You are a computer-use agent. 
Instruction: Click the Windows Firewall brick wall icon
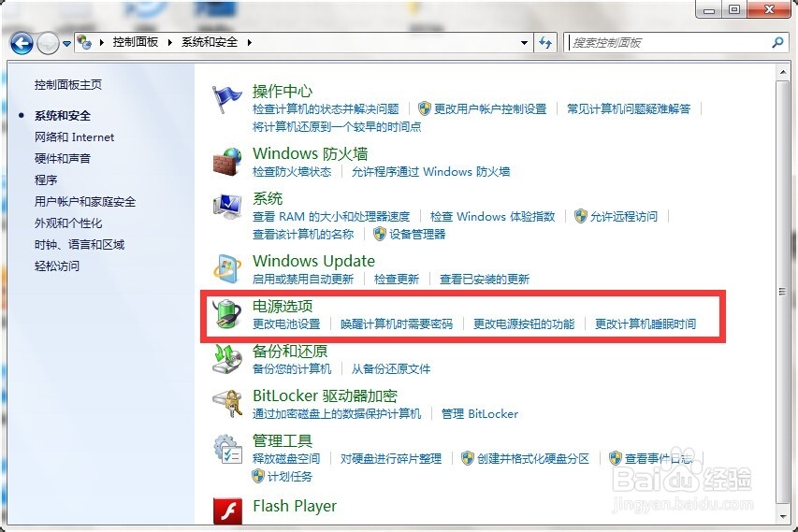pyautogui.click(x=227, y=162)
